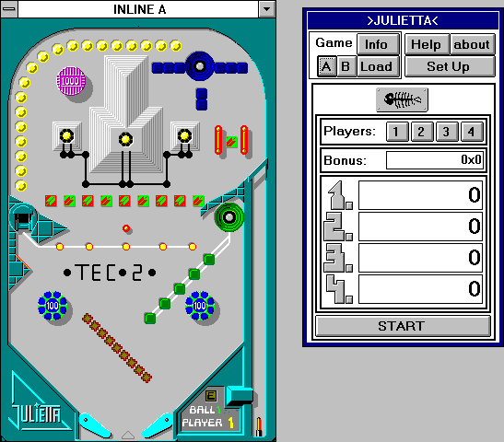Choose 4 players
504x442 pixels.
(x=471, y=132)
